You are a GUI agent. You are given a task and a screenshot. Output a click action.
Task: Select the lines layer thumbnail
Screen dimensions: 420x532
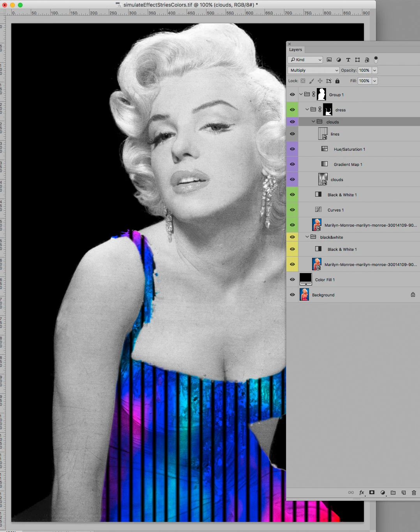323,134
